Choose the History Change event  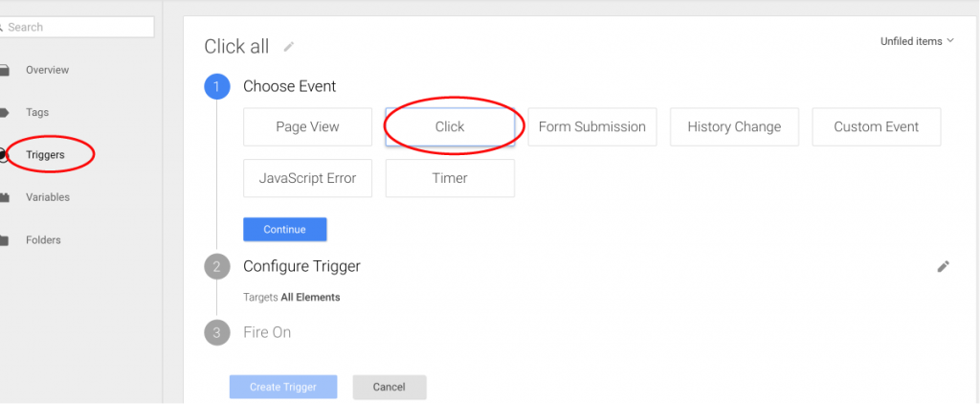point(734,127)
